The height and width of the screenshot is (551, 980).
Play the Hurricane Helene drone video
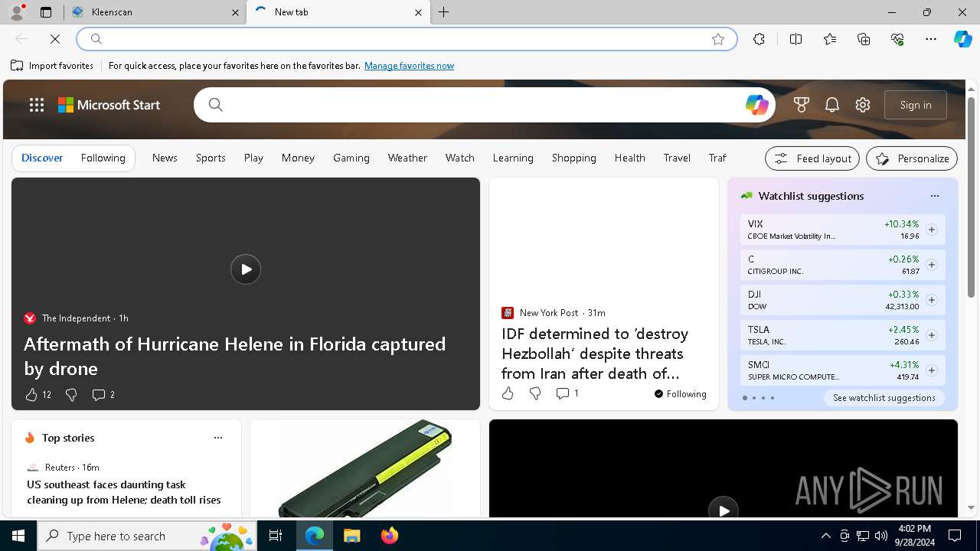point(246,269)
